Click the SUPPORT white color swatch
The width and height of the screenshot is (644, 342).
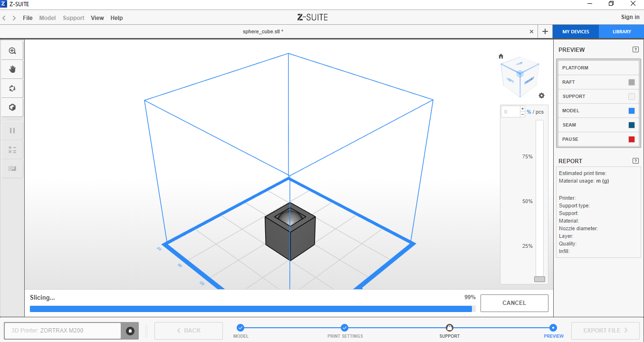click(x=632, y=97)
